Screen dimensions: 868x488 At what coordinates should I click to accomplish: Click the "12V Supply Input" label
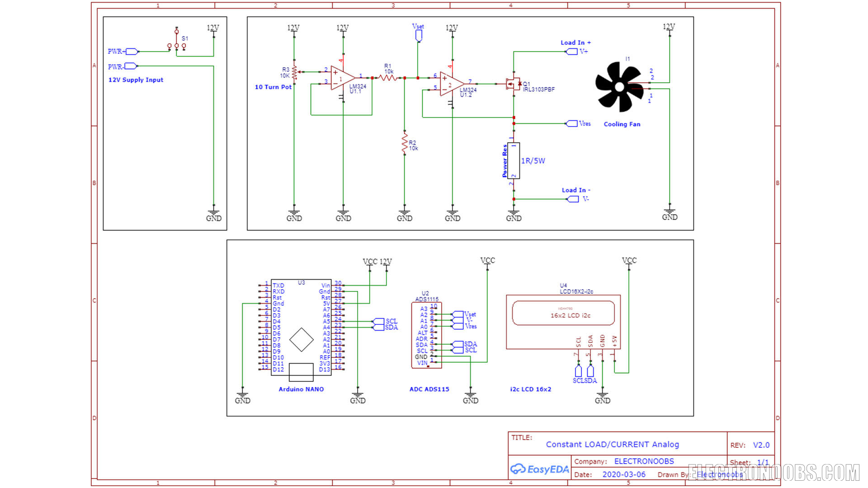coord(136,80)
